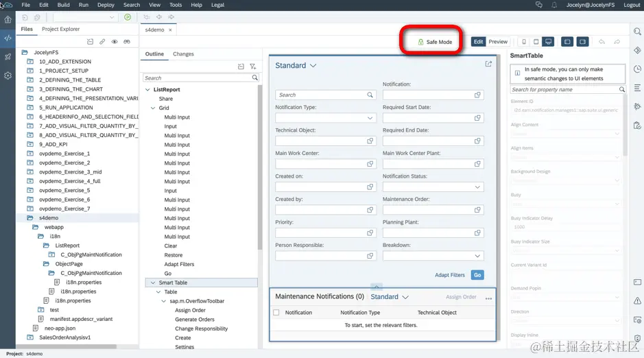
Task: Open the Tools menu
Action: pos(176,5)
